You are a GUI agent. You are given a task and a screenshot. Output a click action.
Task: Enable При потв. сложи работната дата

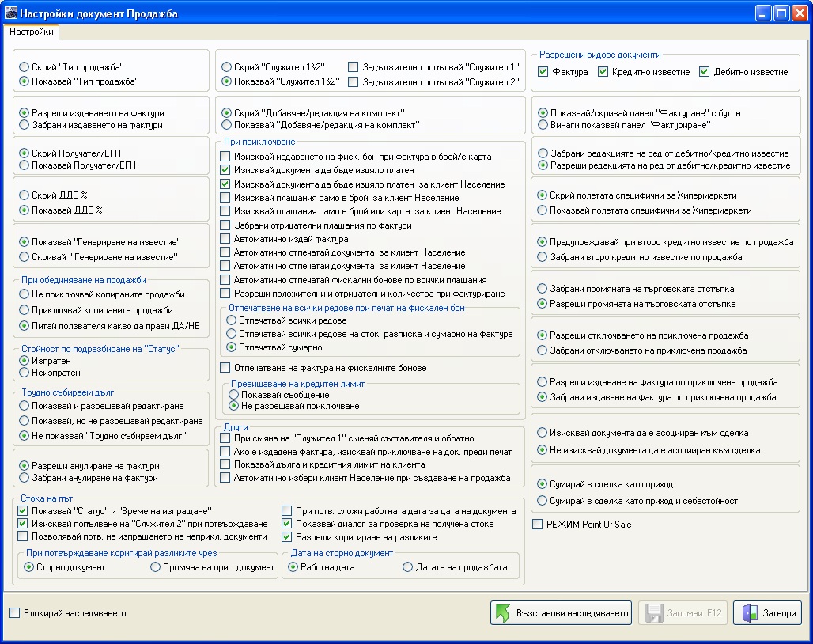287,511
